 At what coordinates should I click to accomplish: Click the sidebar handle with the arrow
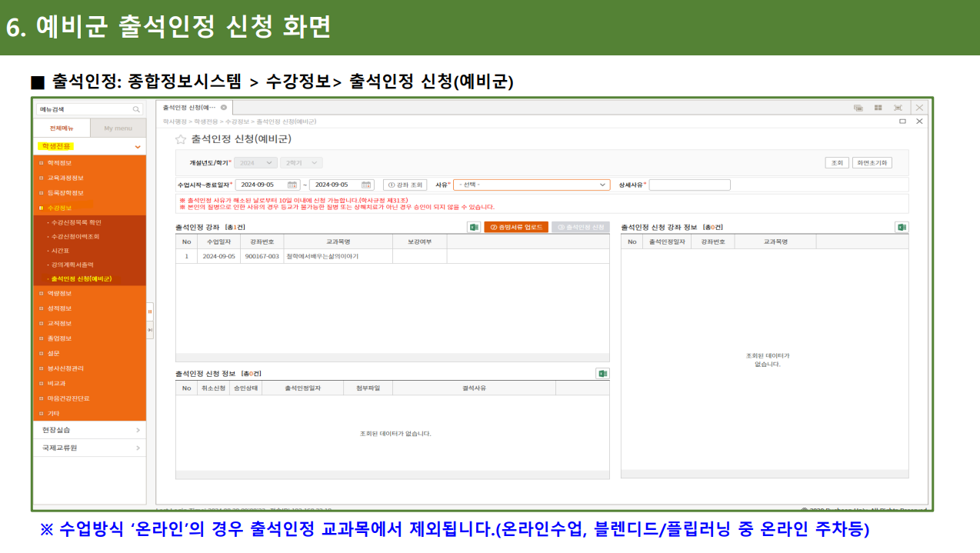pyautogui.click(x=150, y=329)
